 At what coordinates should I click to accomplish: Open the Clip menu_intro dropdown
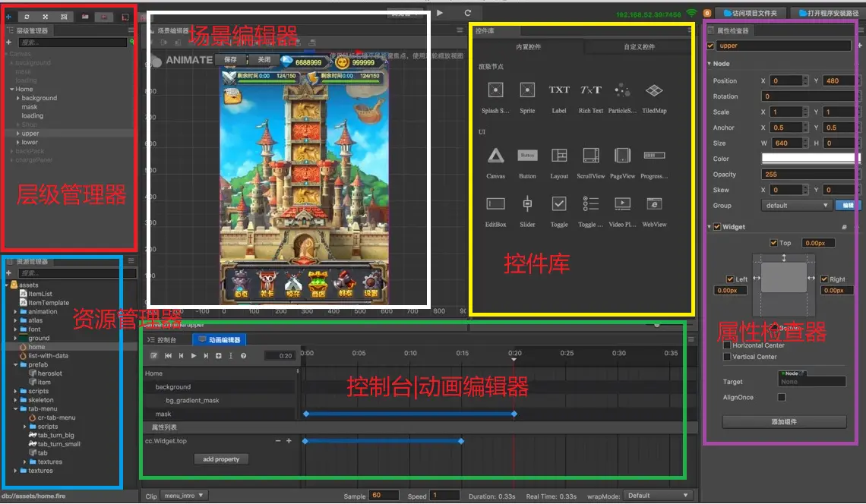coord(184,496)
